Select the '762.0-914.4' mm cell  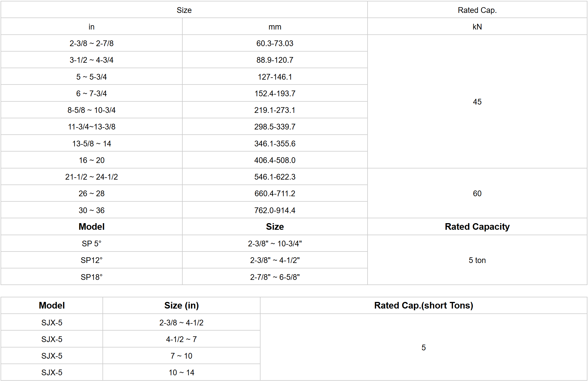275,211
